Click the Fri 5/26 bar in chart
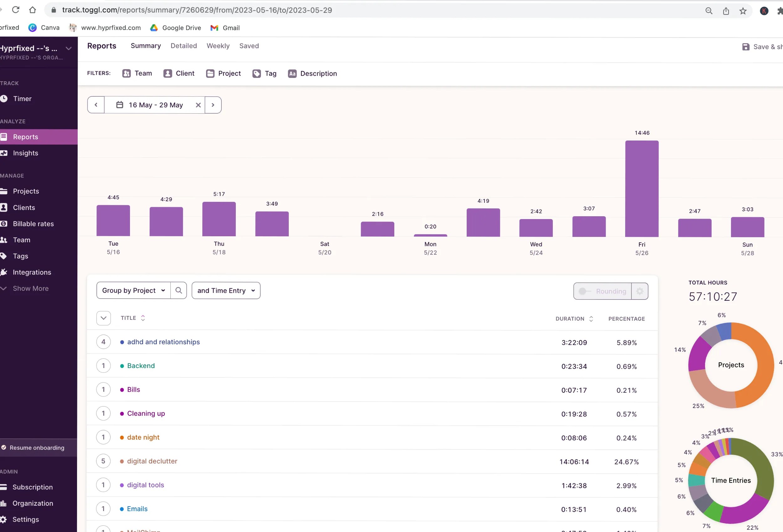 point(641,189)
